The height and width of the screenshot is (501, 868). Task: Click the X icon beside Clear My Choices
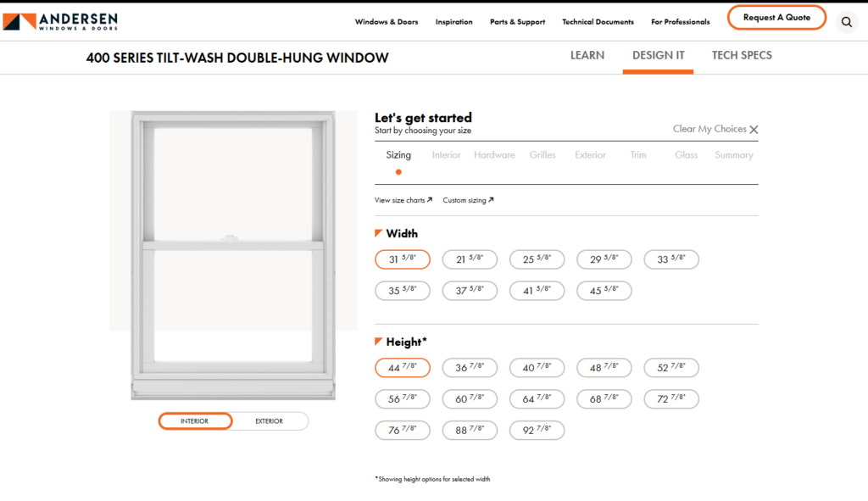(754, 130)
